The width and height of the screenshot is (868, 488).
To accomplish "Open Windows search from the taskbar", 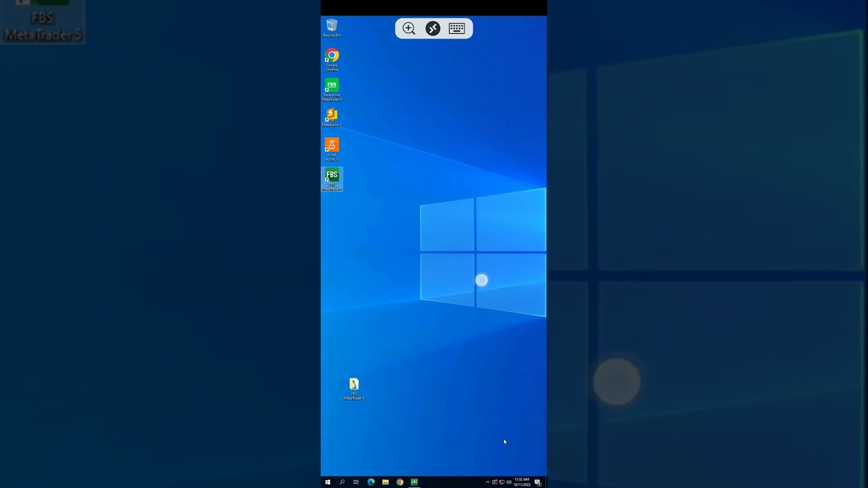I will [342, 482].
